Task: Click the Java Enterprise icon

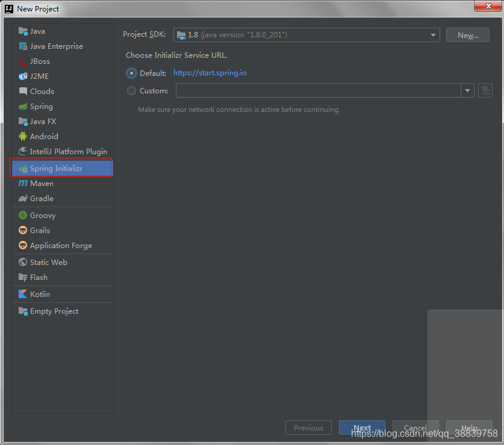Action: coord(23,46)
